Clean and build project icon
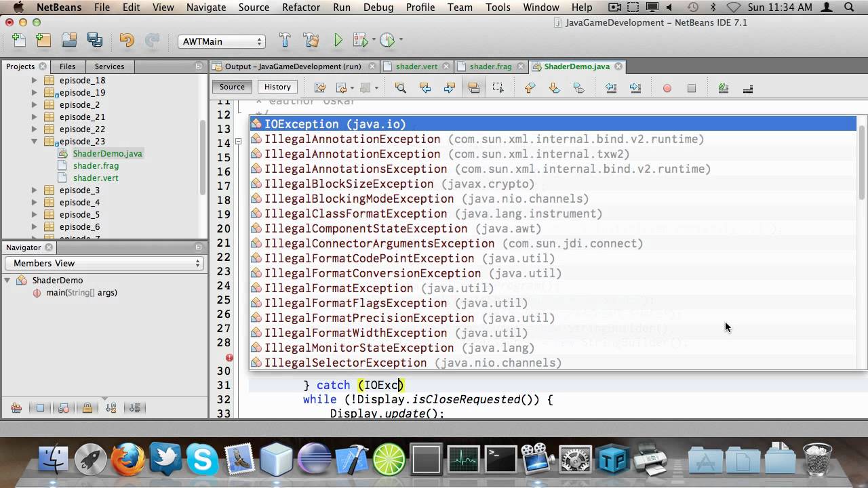The image size is (868, 488). [x=311, y=41]
